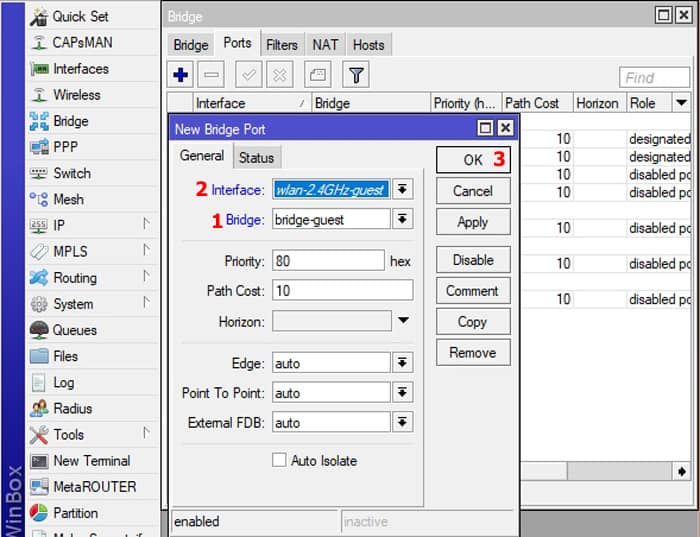Click the Bridge field showing bridge-guest
The height and width of the screenshot is (537, 700).
[331, 220]
